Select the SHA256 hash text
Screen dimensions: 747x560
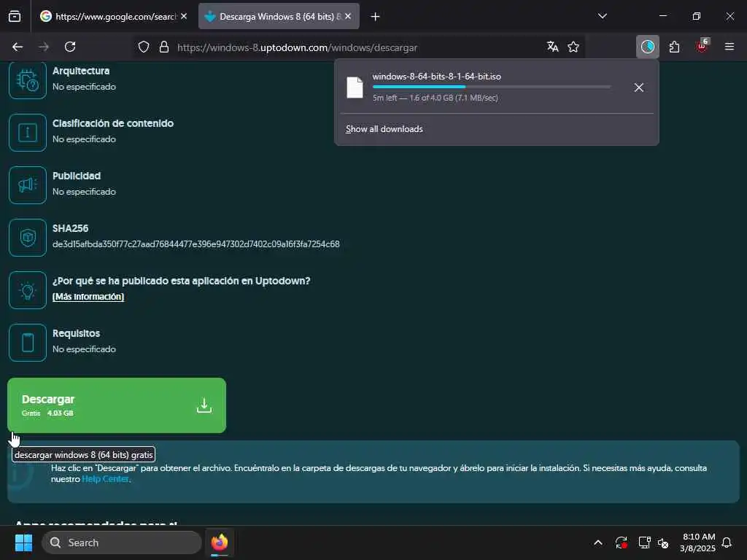tap(196, 244)
